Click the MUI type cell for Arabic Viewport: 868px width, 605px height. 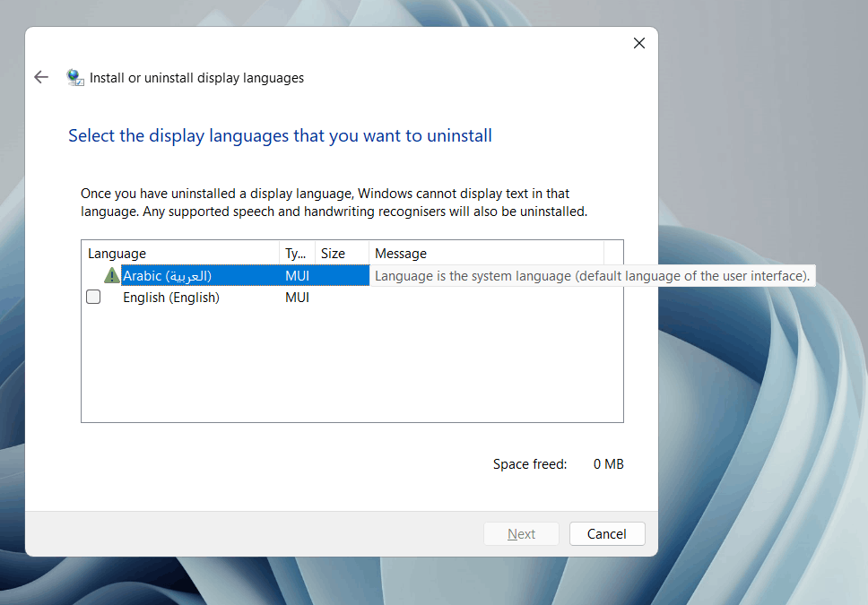coord(298,276)
